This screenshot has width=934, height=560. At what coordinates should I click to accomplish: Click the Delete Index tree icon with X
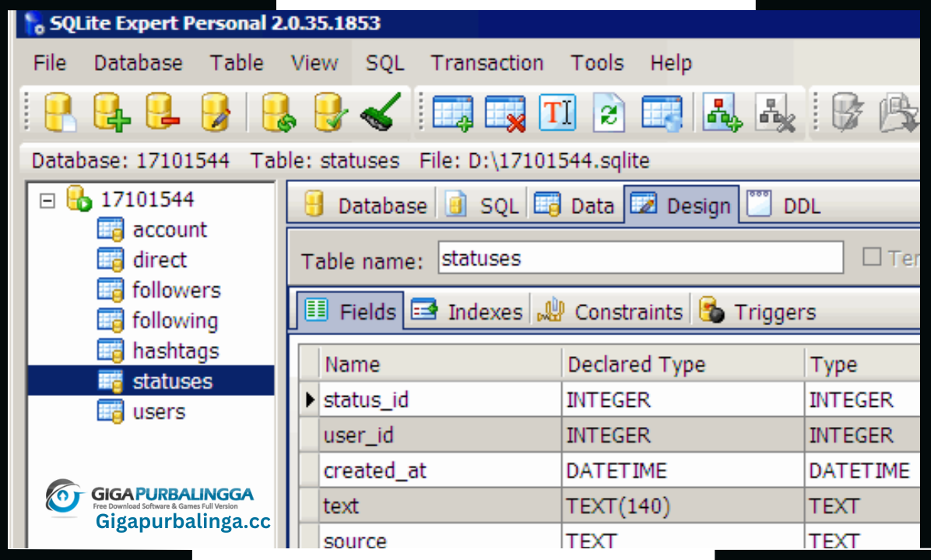click(x=775, y=114)
